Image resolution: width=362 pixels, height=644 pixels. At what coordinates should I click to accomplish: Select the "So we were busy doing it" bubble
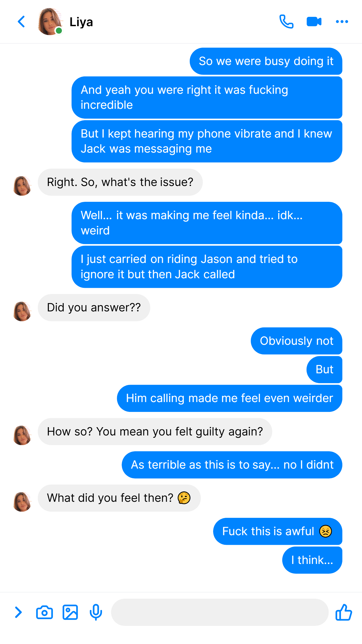point(266,61)
